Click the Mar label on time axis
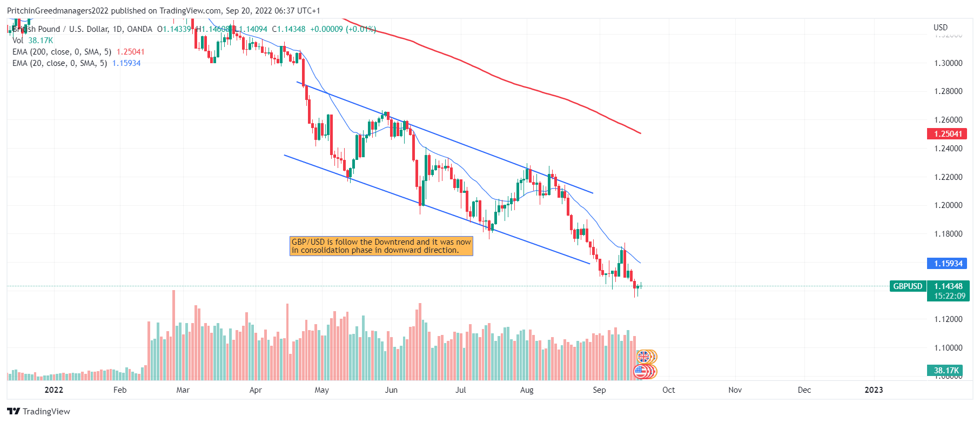Screen dimensions: 980x423 point(183,390)
